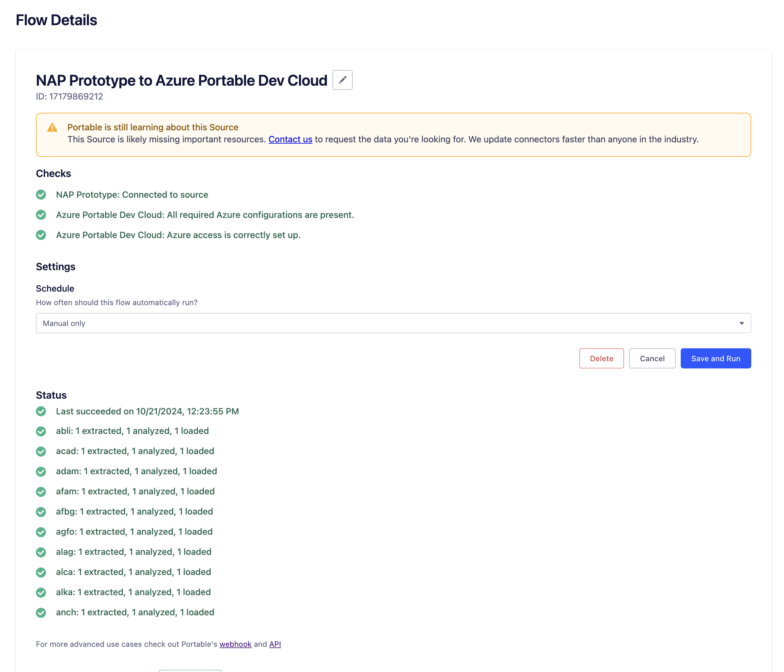
Task: Click green check icon for NAP Prototype connected
Action: [x=41, y=195]
